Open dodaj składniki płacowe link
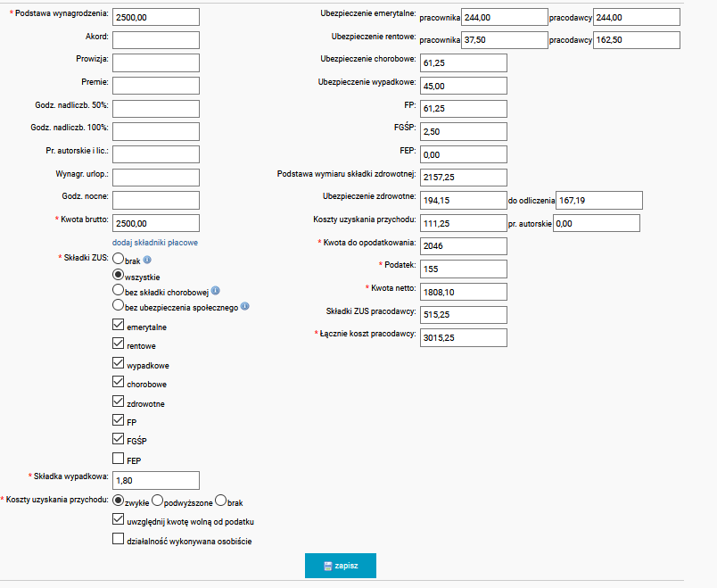The height and width of the screenshot is (588, 717). pos(155,243)
